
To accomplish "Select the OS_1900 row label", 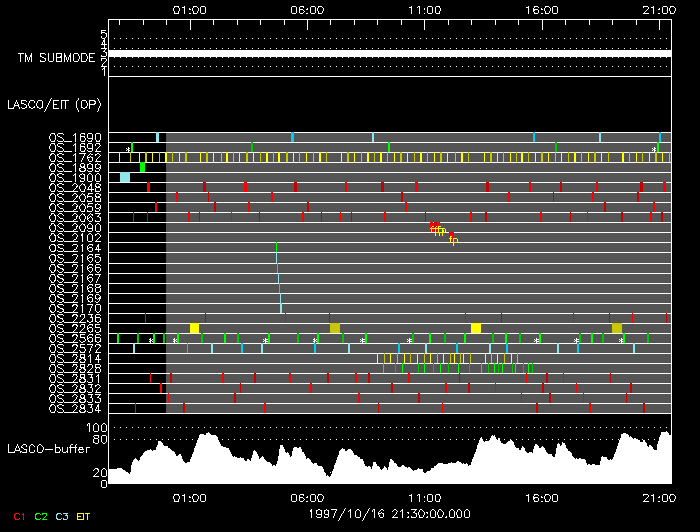I will [x=75, y=177].
